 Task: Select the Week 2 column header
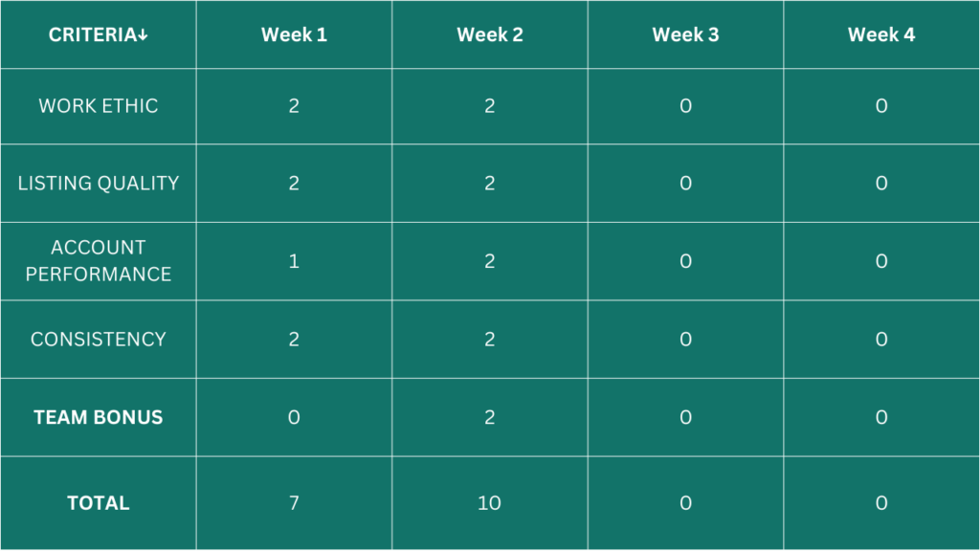489,35
